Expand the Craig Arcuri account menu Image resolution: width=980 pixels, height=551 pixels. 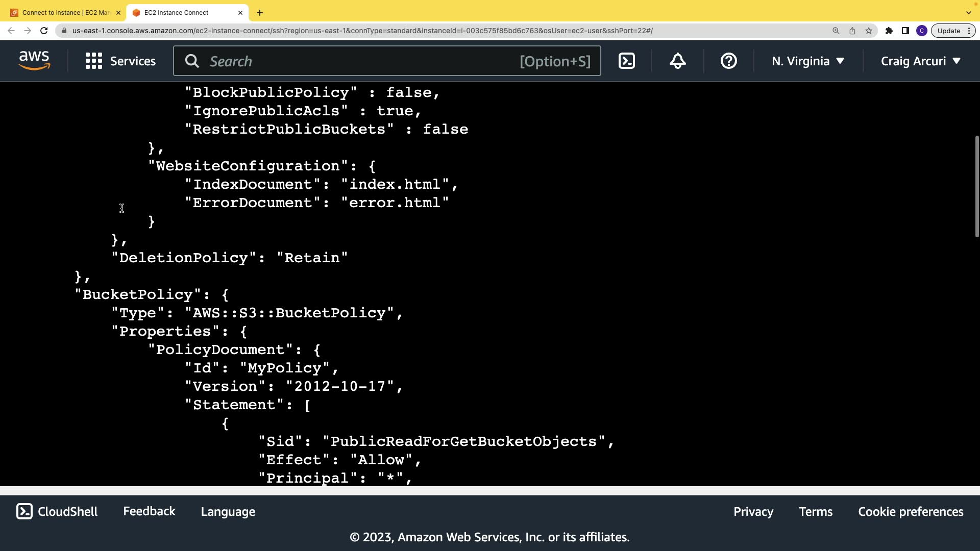(x=920, y=61)
